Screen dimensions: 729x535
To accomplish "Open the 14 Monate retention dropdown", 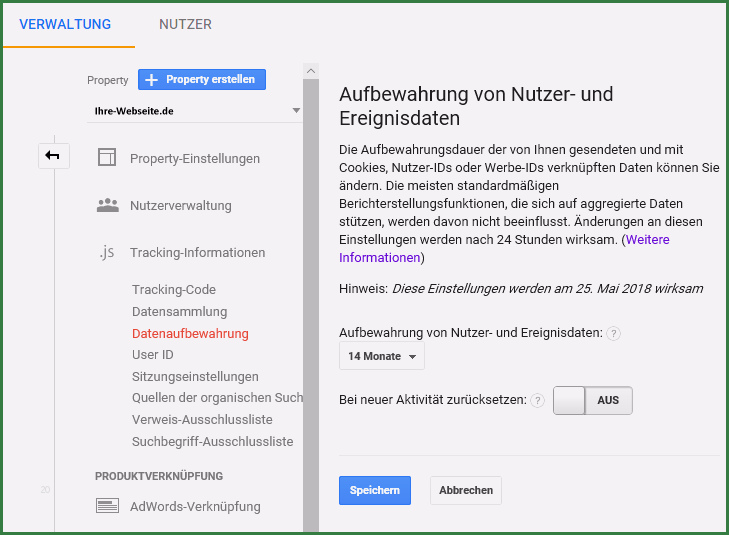I will [381, 356].
